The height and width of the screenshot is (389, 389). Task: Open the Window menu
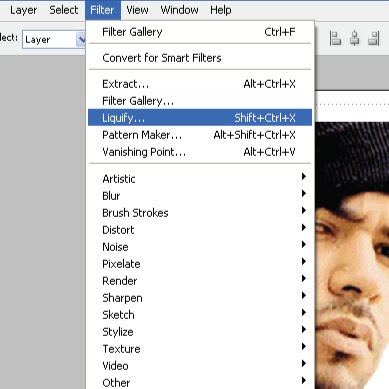[x=179, y=10]
